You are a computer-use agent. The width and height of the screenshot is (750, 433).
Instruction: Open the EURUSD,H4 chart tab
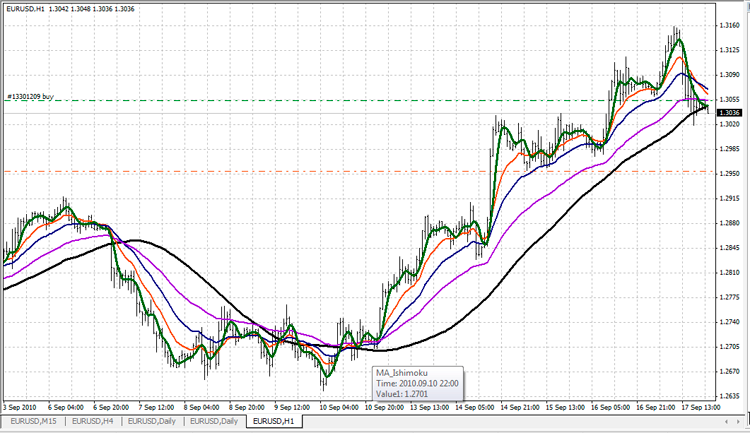click(x=94, y=422)
